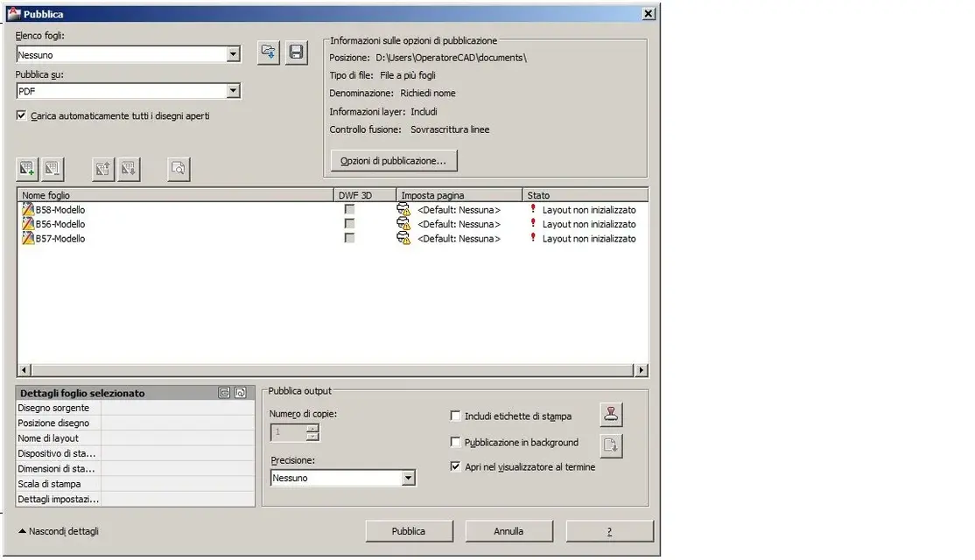Enable Pubblicazione in background checkbox

pos(455,443)
